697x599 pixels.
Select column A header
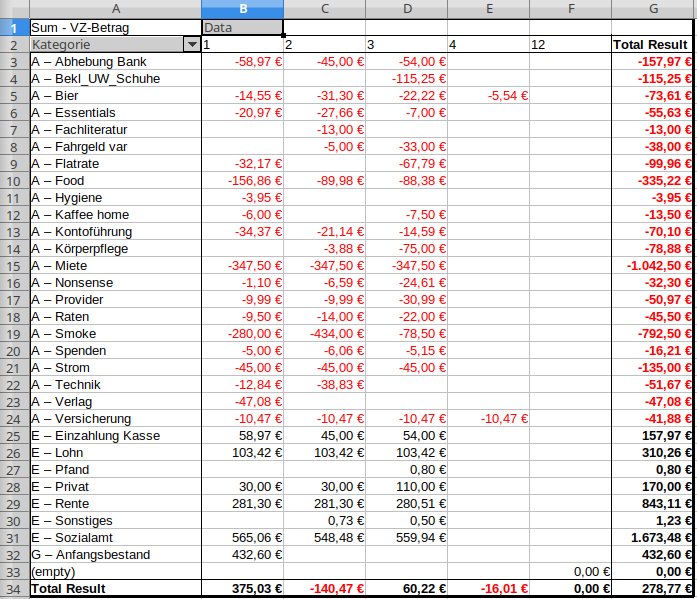tap(114, 9)
